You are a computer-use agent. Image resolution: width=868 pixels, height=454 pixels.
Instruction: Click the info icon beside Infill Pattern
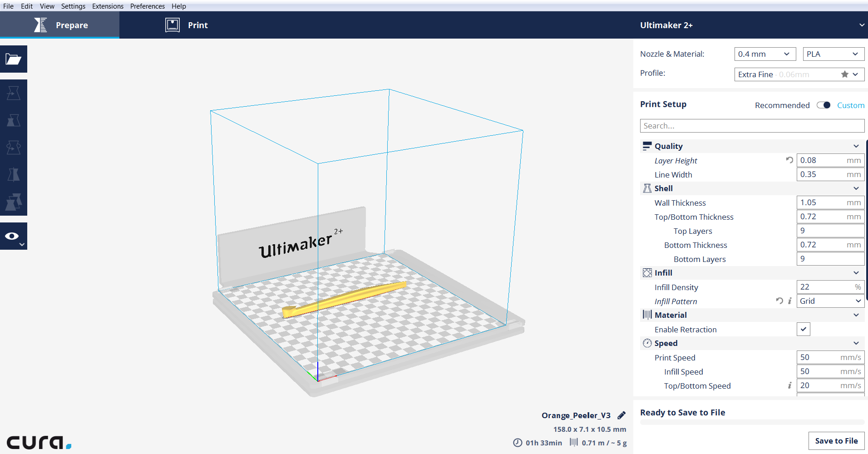click(790, 301)
